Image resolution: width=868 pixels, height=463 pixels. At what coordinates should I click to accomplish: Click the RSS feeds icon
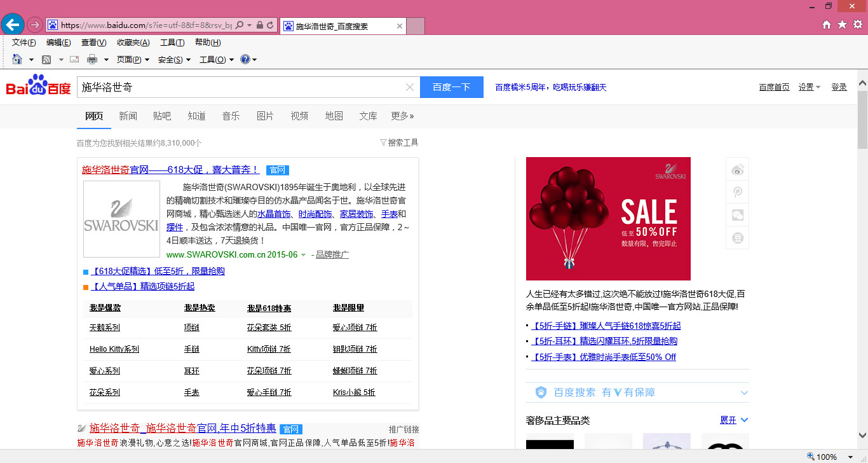[46, 60]
